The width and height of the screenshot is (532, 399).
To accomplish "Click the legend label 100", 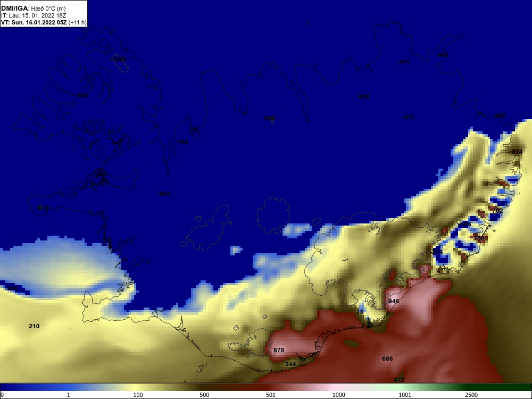I will (x=138, y=395).
